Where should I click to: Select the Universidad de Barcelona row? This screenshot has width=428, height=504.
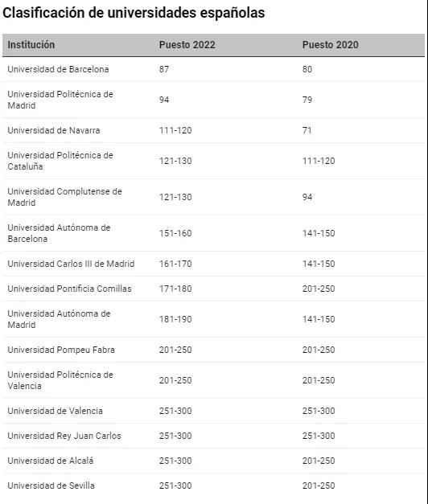tap(213, 69)
